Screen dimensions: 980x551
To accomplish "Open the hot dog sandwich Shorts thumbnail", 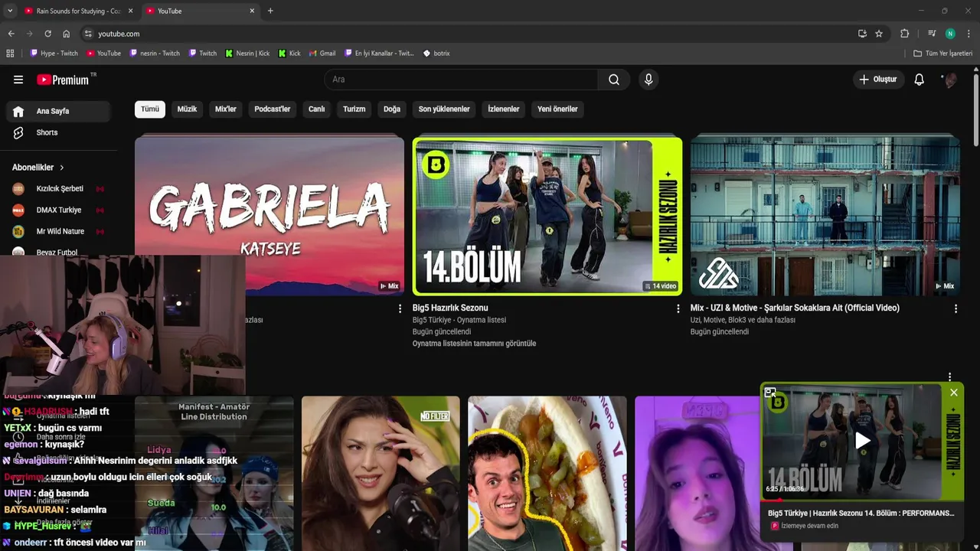I will (x=547, y=473).
